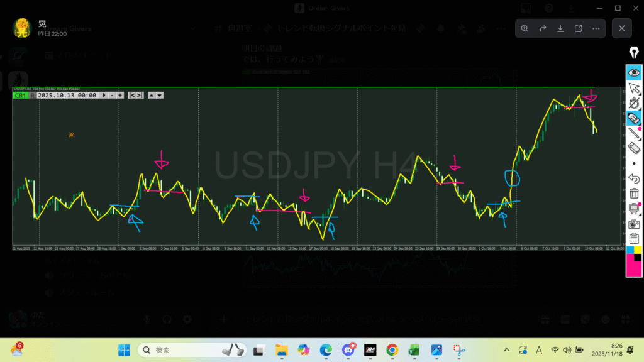
Task: Select the highlighter marker tool
Action: tap(634, 118)
